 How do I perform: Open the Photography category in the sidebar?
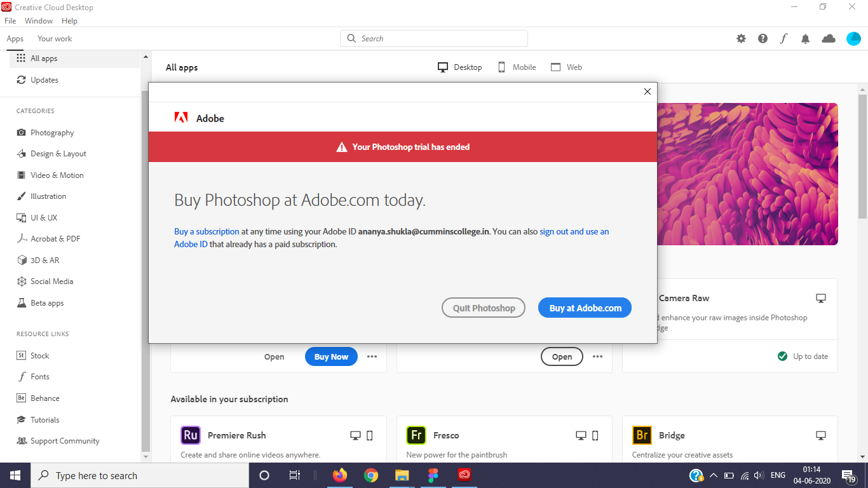coord(51,132)
